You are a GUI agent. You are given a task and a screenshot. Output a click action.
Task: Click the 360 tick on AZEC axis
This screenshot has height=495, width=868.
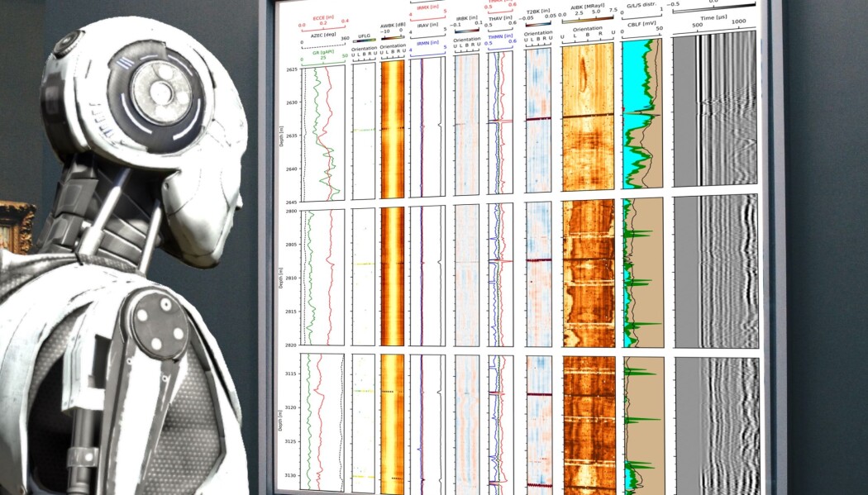(346, 39)
